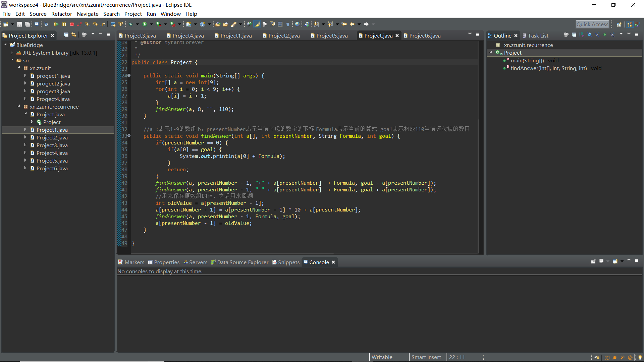The width and height of the screenshot is (644, 362).
Task: Switch to the Project6.java editor tab
Action: [x=424, y=36]
